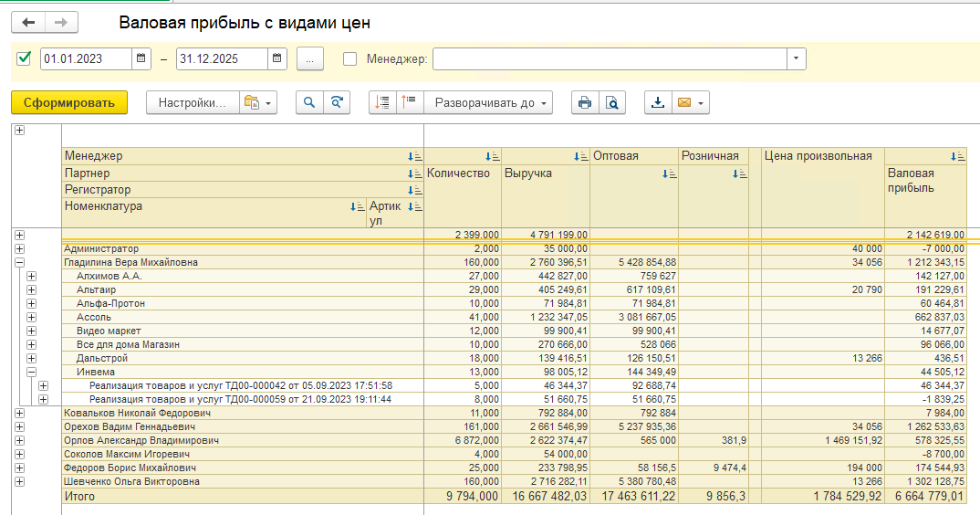Open the end date calendar picker
980x515 pixels.
coord(276,58)
